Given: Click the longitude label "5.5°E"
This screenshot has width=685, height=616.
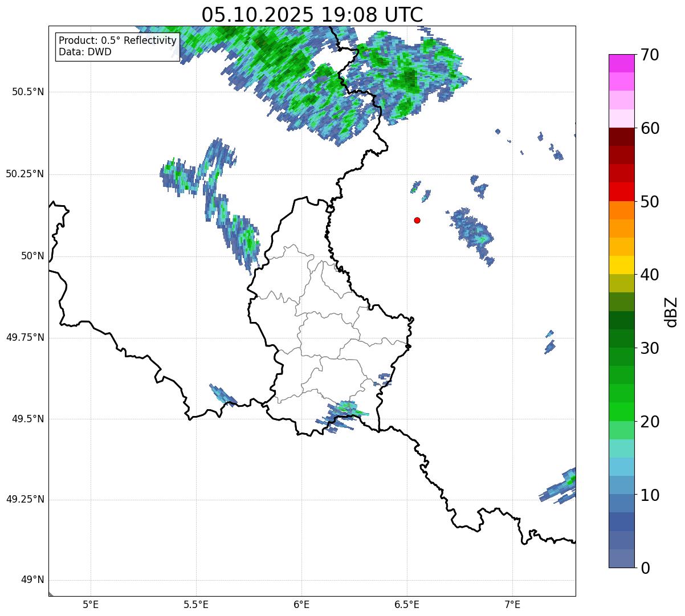Looking at the screenshot, I should 196,604.
